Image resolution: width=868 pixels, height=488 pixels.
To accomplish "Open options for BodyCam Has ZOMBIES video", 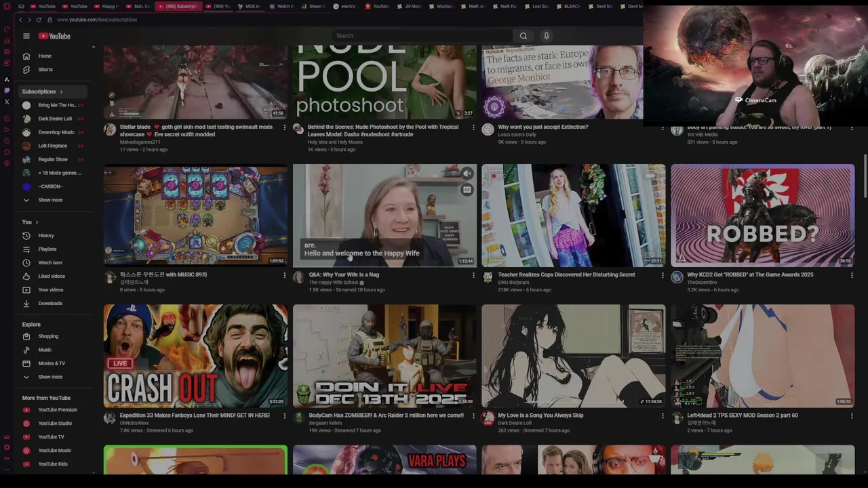I will coord(473,416).
